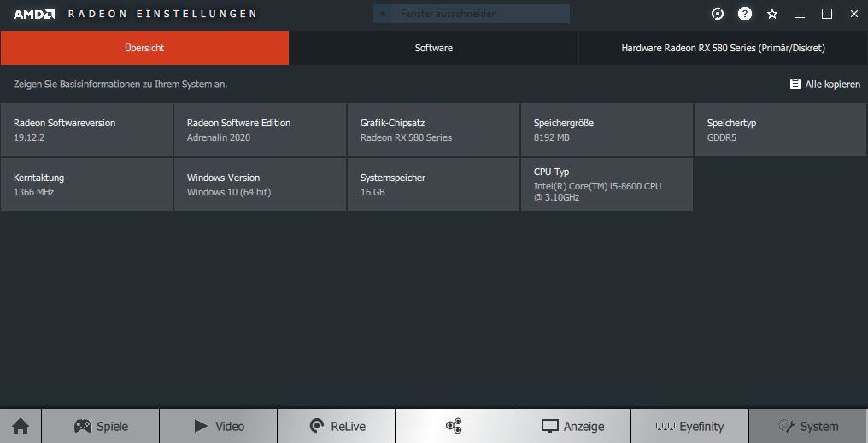Open the help question mark icon
Viewport: 868px width, 443px height.
tap(745, 14)
